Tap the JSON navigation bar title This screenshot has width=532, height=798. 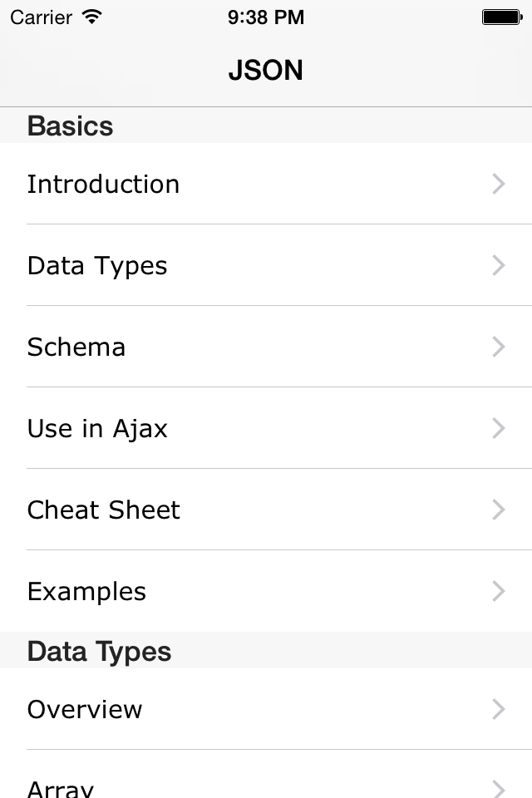pyautogui.click(x=266, y=71)
